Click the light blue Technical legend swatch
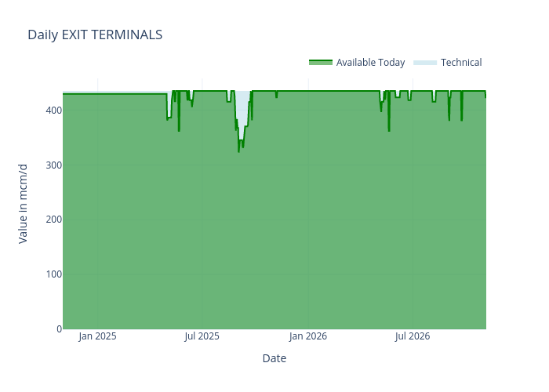This screenshot has height=392, width=549. 424,63
